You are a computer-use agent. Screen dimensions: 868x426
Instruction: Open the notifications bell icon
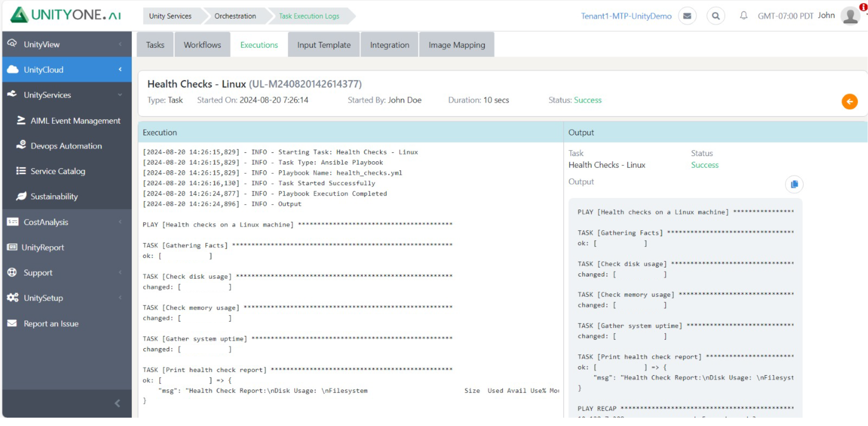coord(743,16)
